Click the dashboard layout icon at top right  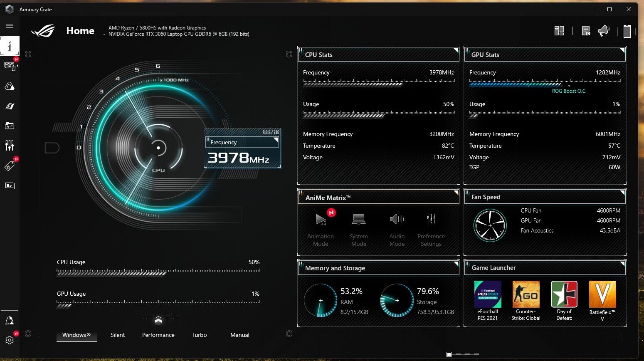click(x=559, y=31)
